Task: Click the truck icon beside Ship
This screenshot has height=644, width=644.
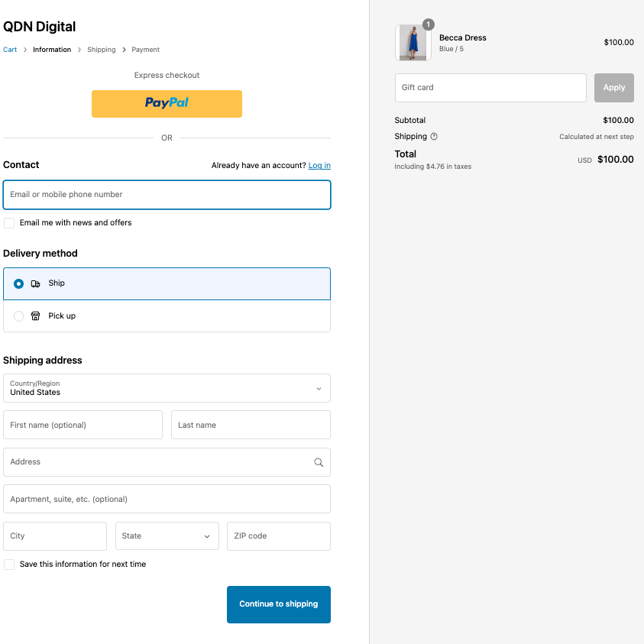Action: (x=35, y=283)
